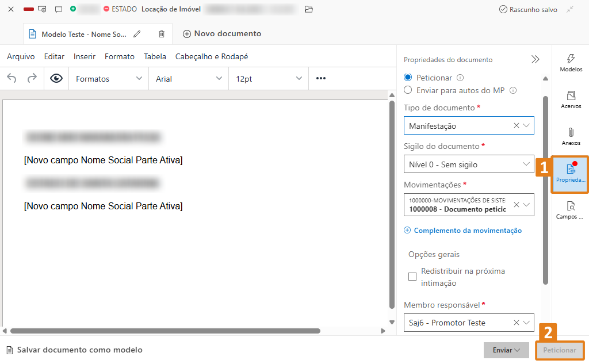Screen dimensions: 589x364
Task: Select the Peticionar radio option
Action: coord(408,78)
